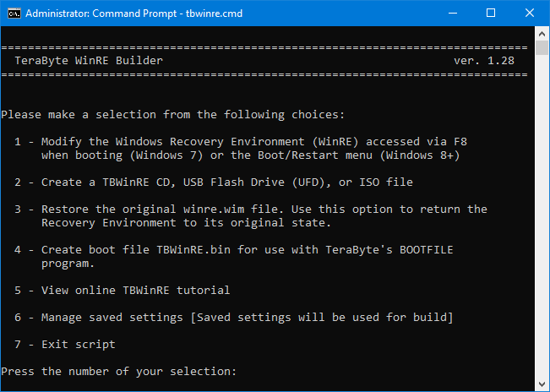550x392 pixels.
Task: Click the vertical scrollbar thumb
Action: point(542,48)
